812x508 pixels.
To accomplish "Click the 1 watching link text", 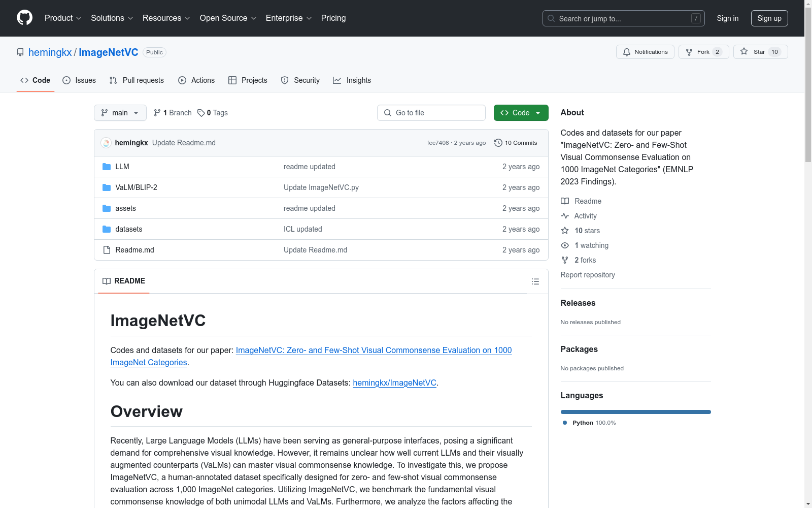I will point(592,245).
